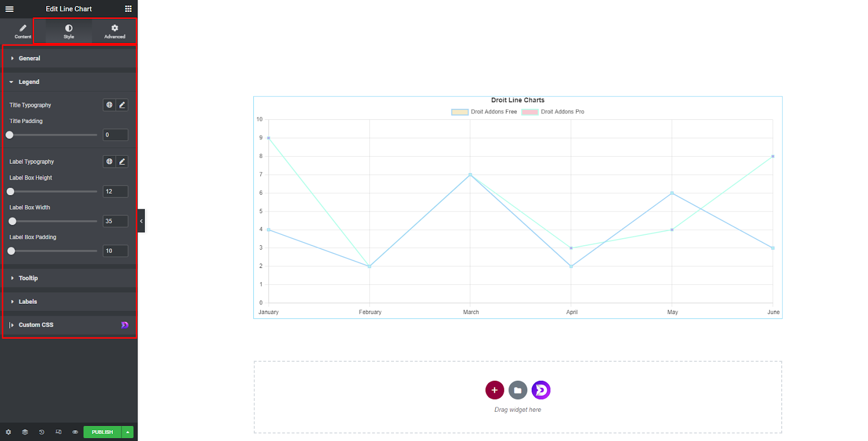Switch to the Content tab

click(x=23, y=31)
